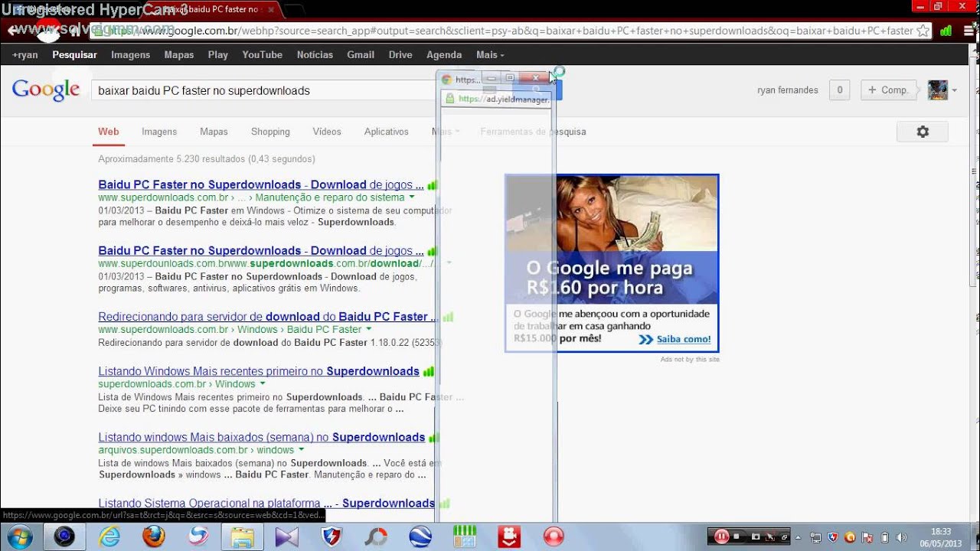Click the volume speaker tray icon
This screenshot has width=980, height=551.
click(x=900, y=537)
